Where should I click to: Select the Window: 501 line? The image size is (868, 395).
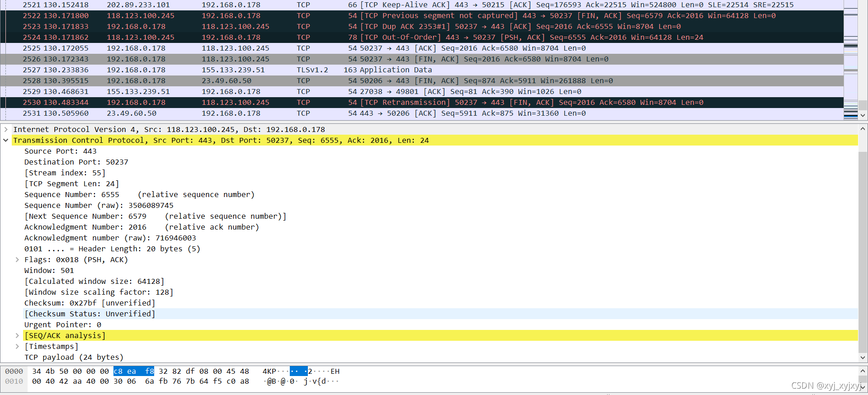(x=49, y=270)
